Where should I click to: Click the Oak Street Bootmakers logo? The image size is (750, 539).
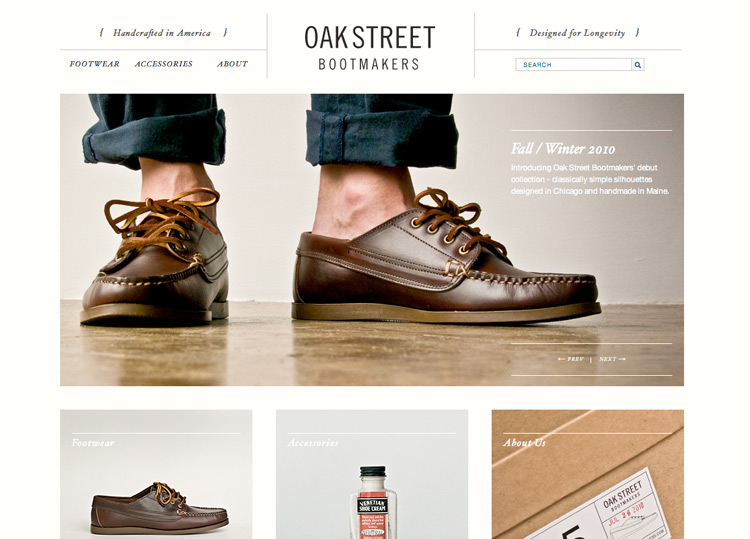pos(369,47)
